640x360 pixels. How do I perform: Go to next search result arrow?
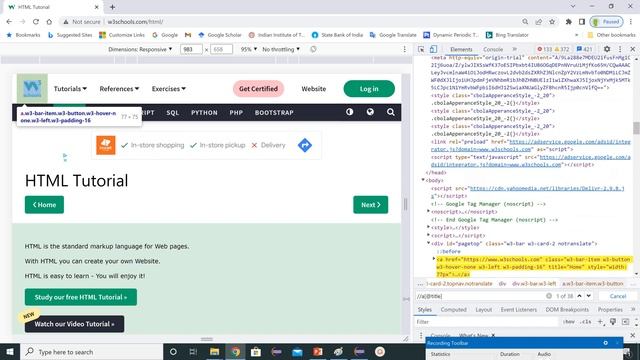[589, 296]
